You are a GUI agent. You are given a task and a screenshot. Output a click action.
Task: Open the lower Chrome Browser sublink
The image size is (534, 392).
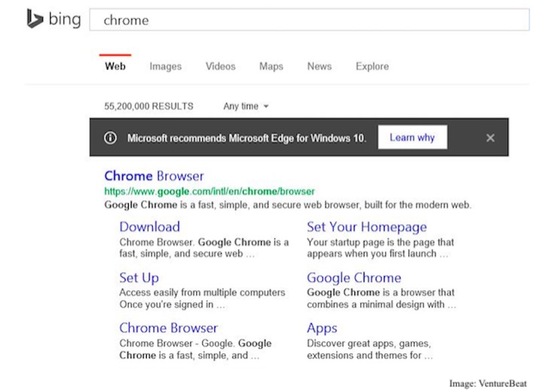[x=168, y=328]
